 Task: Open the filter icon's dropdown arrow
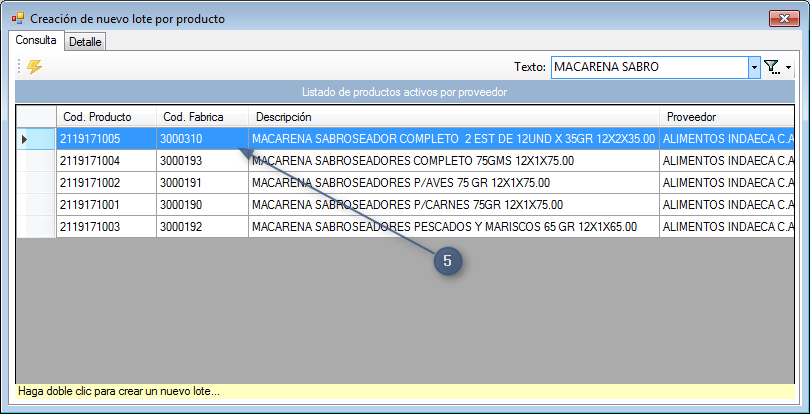point(788,68)
